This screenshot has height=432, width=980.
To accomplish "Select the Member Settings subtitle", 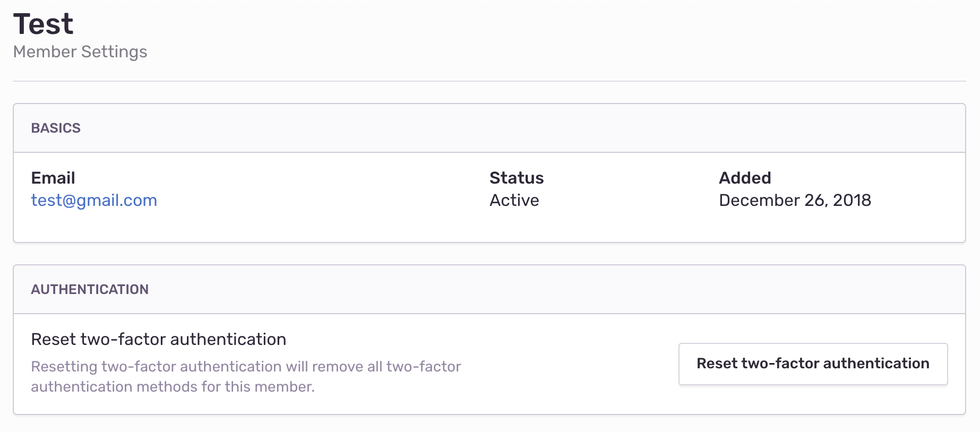I will coord(80,52).
